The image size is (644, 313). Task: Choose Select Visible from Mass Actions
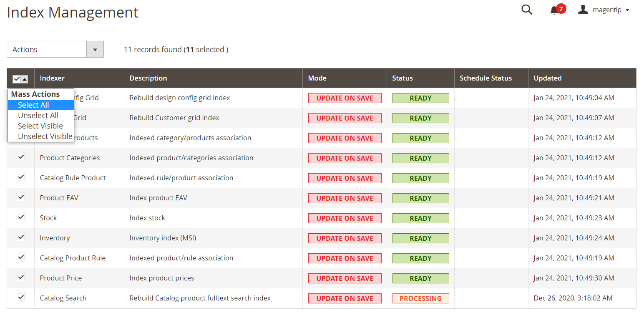[40, 126]
